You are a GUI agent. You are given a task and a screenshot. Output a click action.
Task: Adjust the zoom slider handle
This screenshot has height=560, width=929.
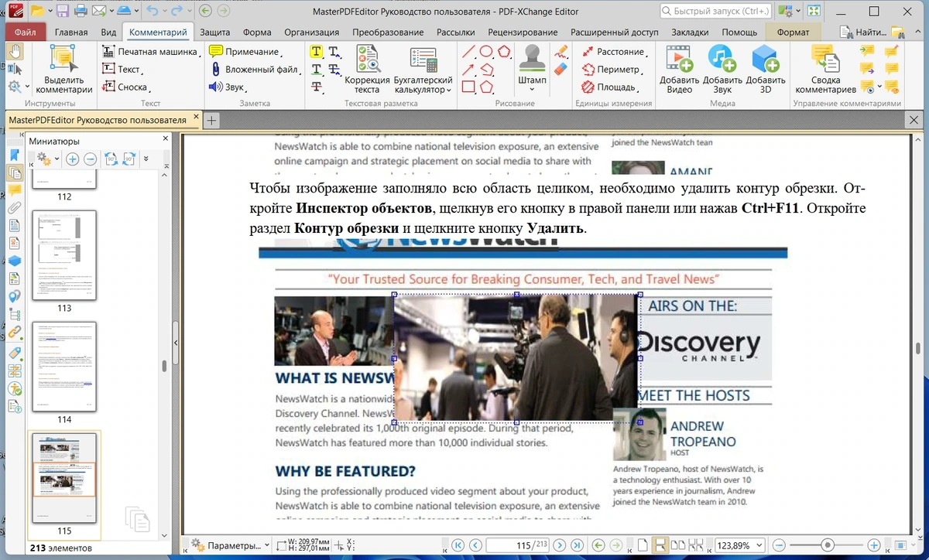(828, 545)
